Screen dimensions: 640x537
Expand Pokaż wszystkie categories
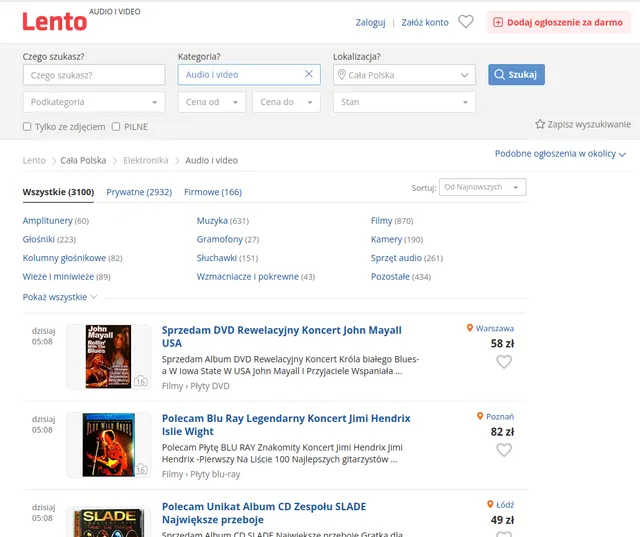coord(60,297)
